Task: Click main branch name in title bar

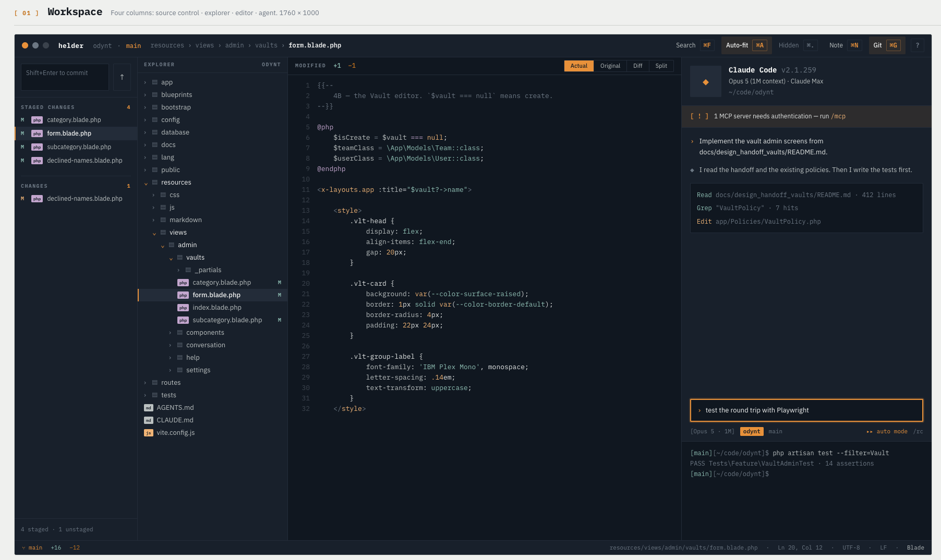Action: pyautogui.click(x=134, y=46)
